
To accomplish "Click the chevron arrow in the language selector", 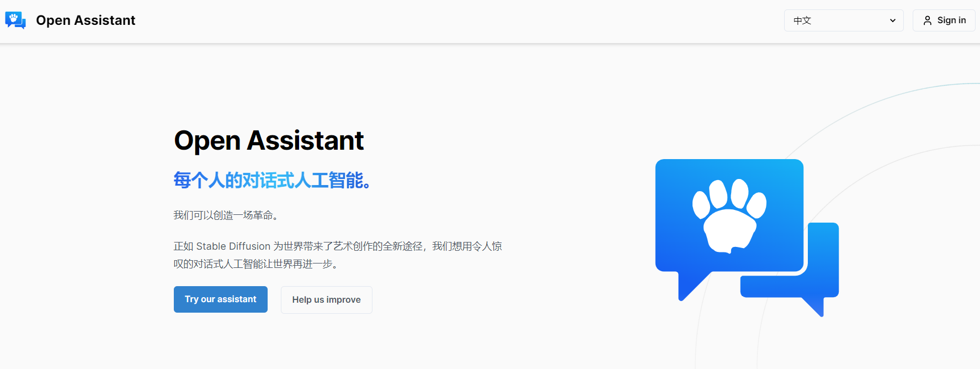I will (892, 20).
